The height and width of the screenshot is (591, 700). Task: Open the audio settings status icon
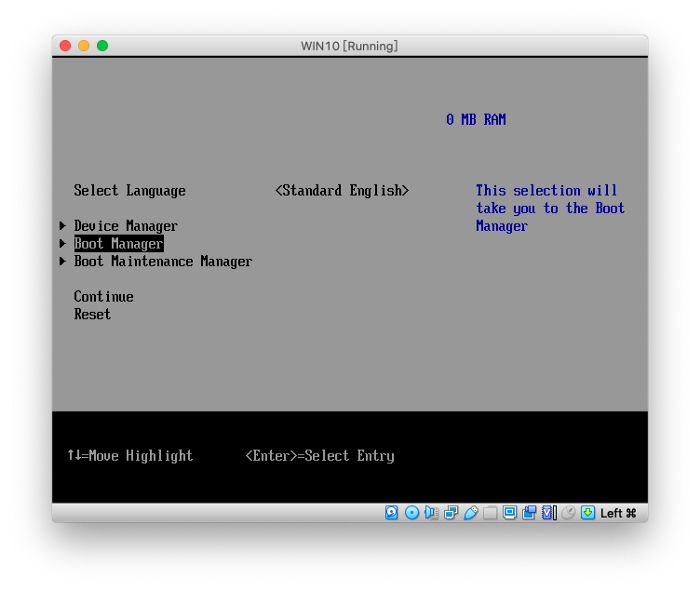[x=431, y=513]
